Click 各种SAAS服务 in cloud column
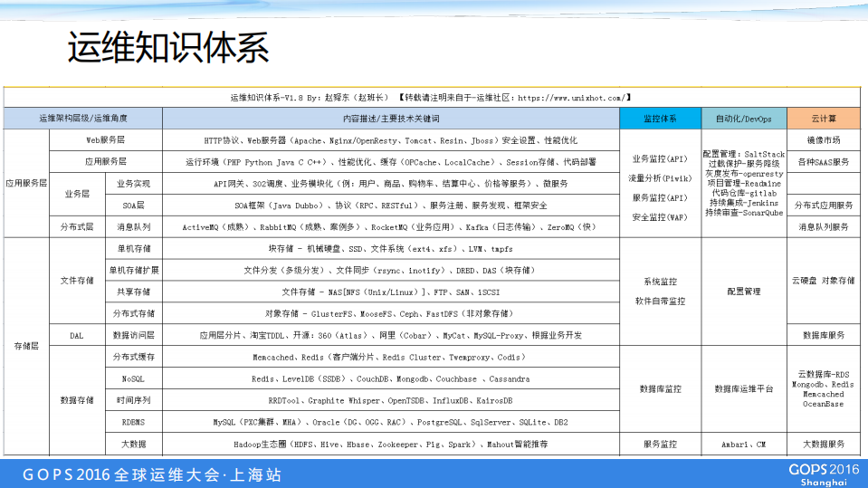Image resolution: width=868 pixels, height=488 pixels. click(824, 162)
